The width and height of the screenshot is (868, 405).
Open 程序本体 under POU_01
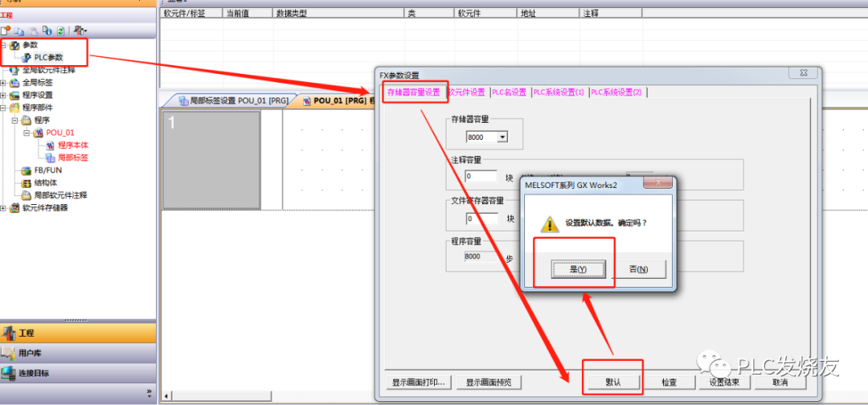tap(73, 145)
